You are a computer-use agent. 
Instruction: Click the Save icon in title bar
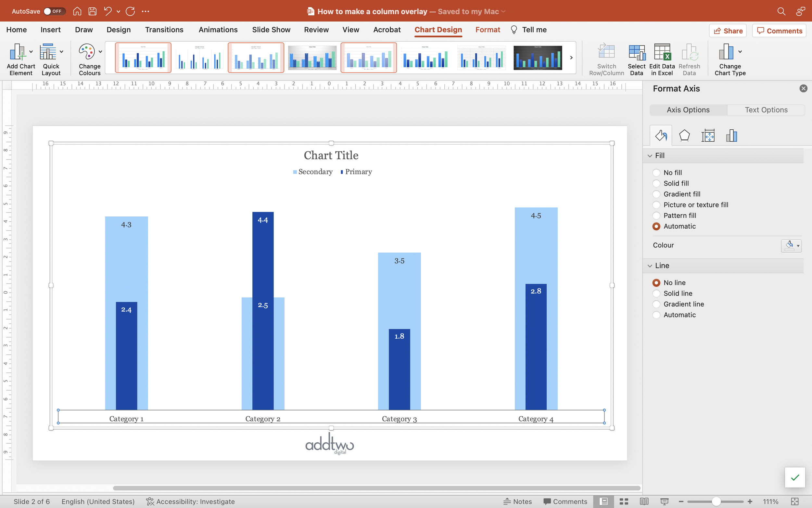[92, 11]
